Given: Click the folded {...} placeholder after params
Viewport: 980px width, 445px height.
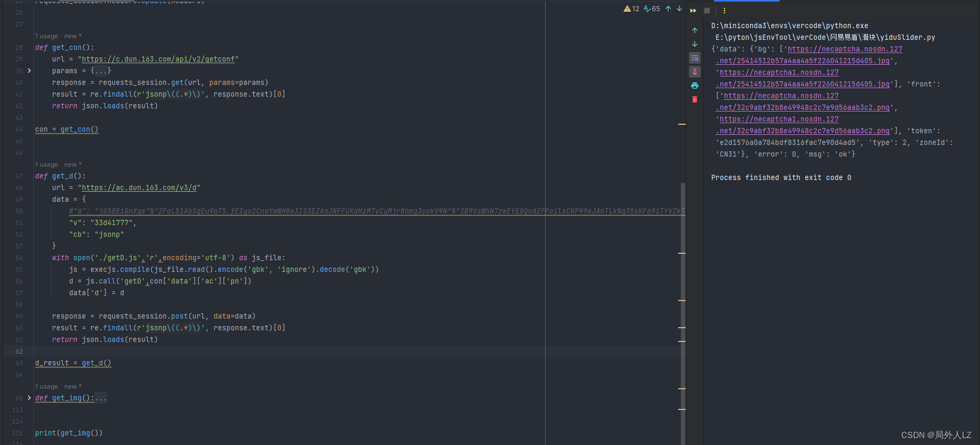Looking at the screenshot, I should 101,71.
